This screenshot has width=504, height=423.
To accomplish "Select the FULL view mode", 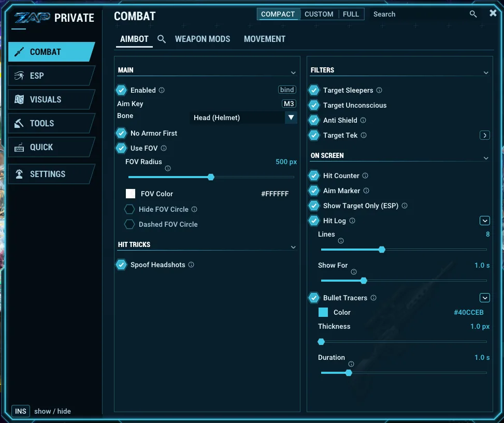I will (351, 14).
